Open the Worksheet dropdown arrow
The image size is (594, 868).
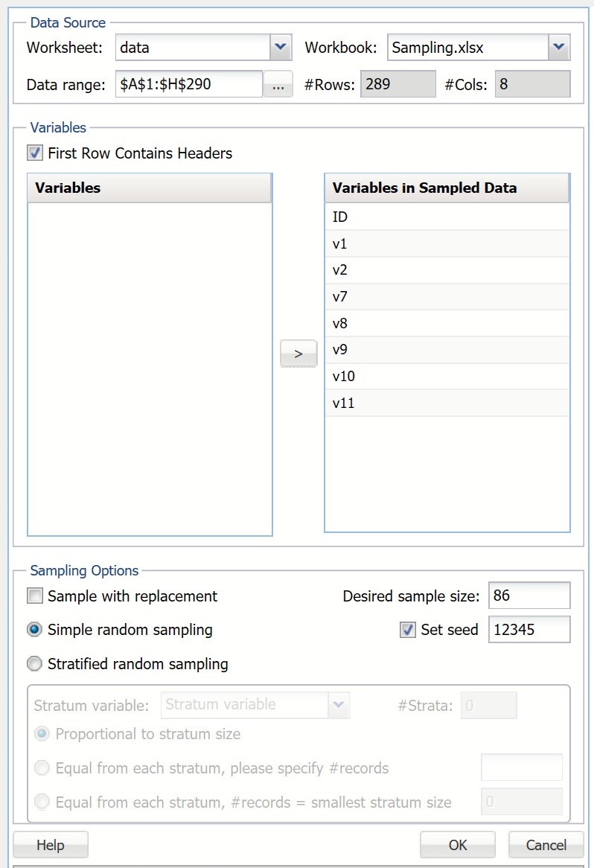pyautogui.click(x=280, y=48)
